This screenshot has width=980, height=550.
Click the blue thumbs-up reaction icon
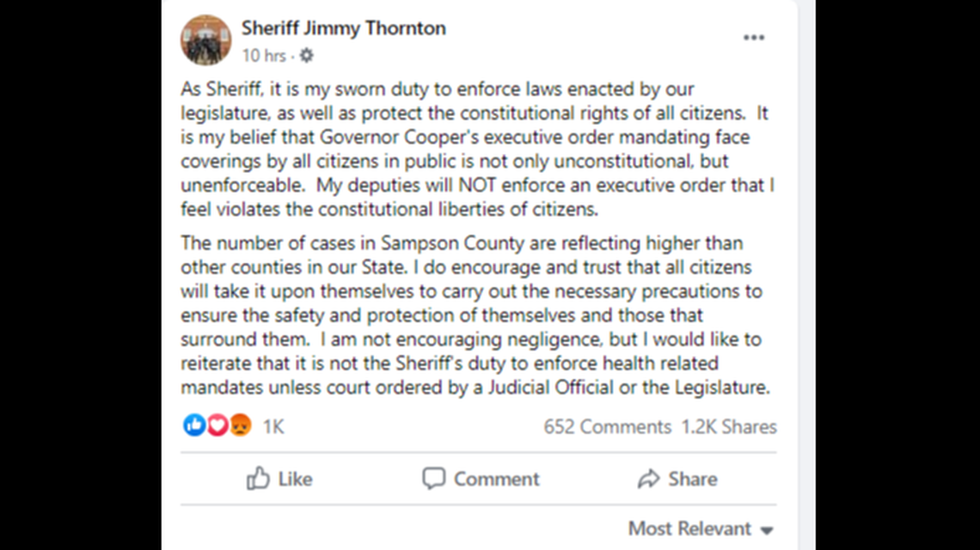click(x=194, y=425)
